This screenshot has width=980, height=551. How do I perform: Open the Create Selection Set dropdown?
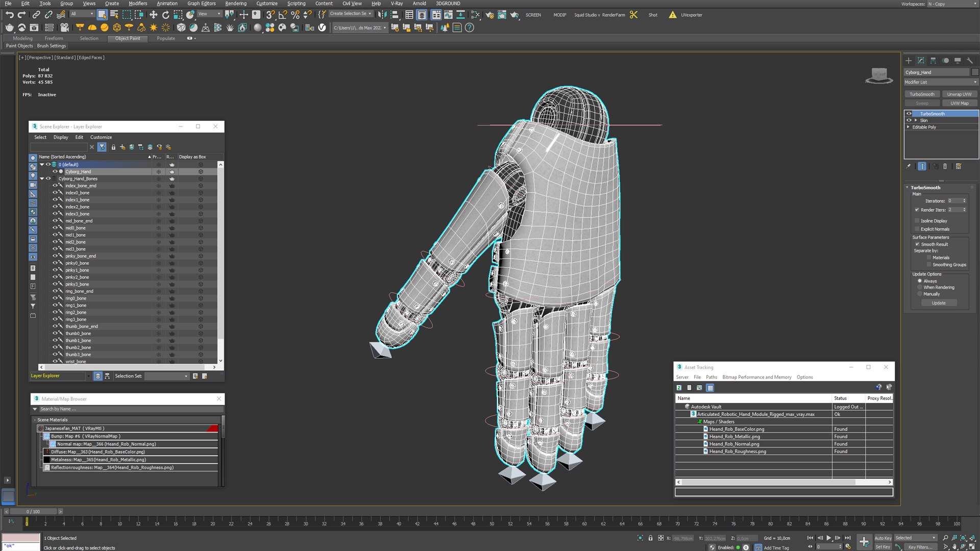point(351,14)
